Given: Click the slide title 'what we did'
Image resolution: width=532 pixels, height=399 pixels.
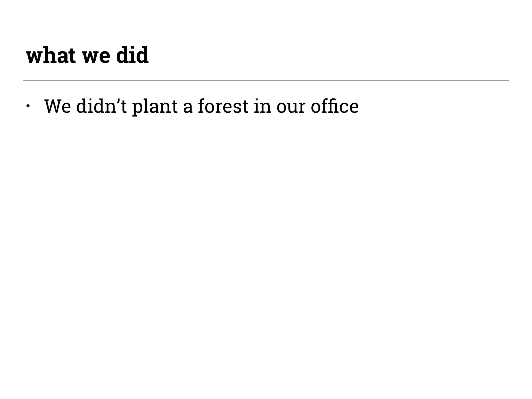Looking at the screenshot, I should tap(87, 55).
